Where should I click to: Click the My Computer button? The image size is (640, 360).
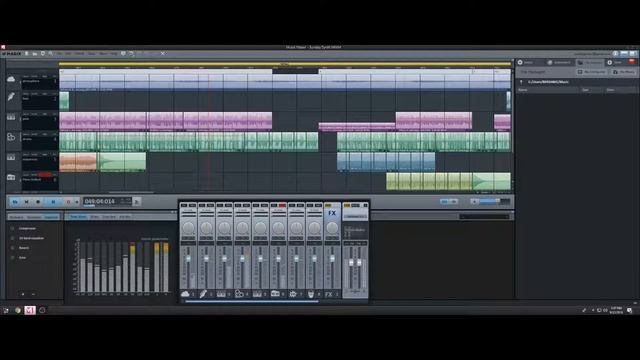[591, 72]
